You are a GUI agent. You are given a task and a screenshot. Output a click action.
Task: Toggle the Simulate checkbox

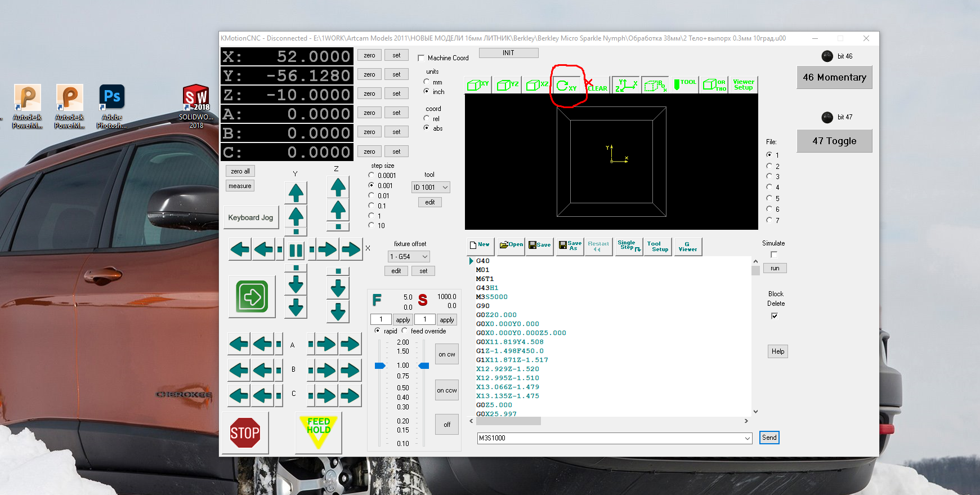pyautogui.click(x=774, y=255)
